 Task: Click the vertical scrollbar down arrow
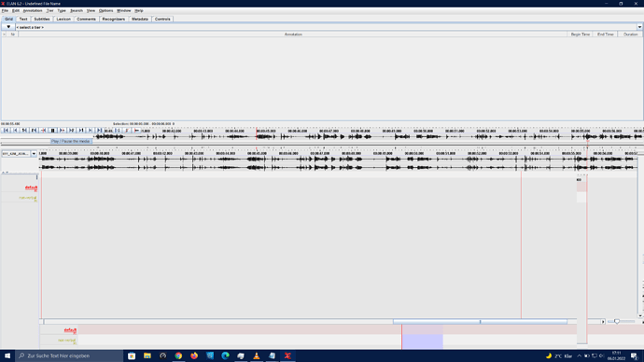click(640, 315)
